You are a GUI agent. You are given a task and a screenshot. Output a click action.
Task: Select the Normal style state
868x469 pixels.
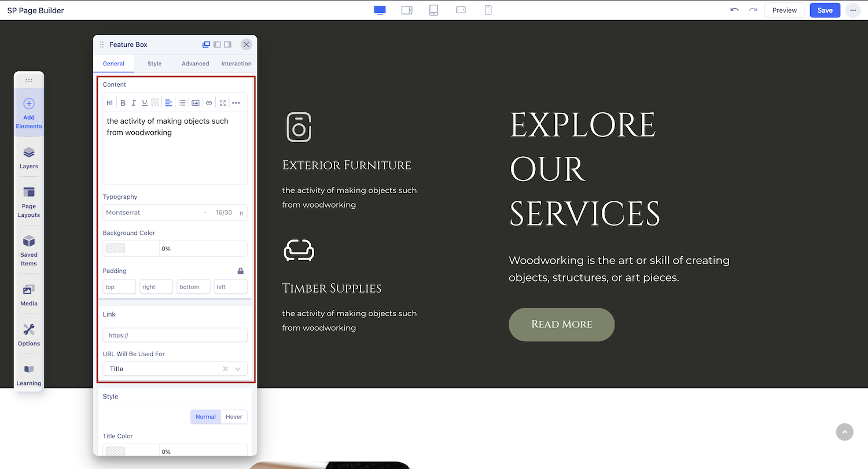point(205,417)
